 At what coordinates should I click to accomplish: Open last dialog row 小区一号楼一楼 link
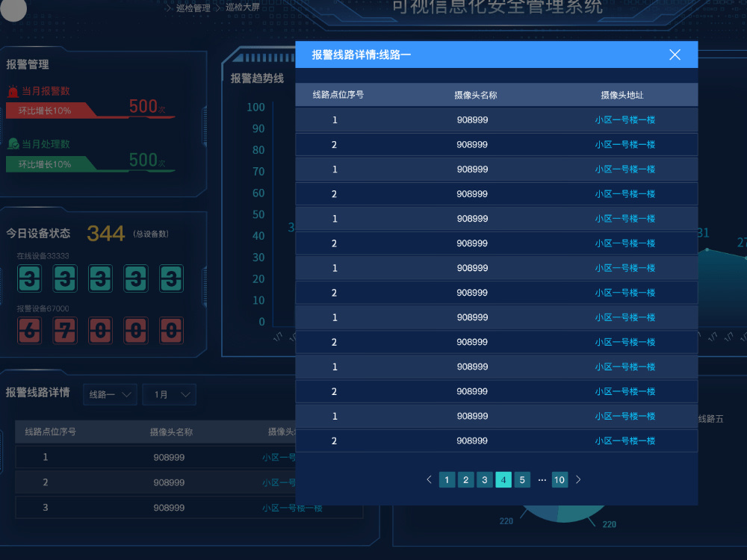pyautogui.click(x=625, y=441)
